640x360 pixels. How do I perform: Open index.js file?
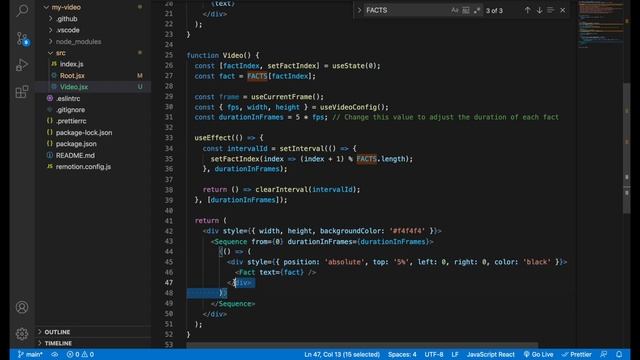[71, 64]
